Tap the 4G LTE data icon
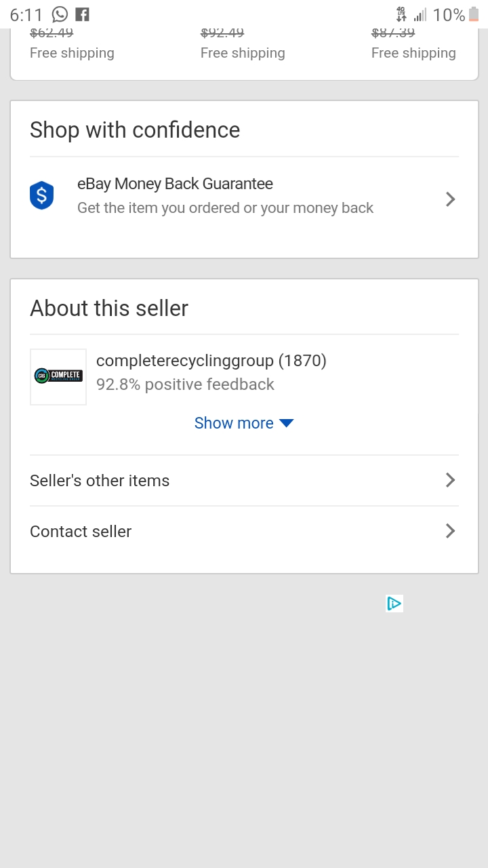 pos(401,14)
